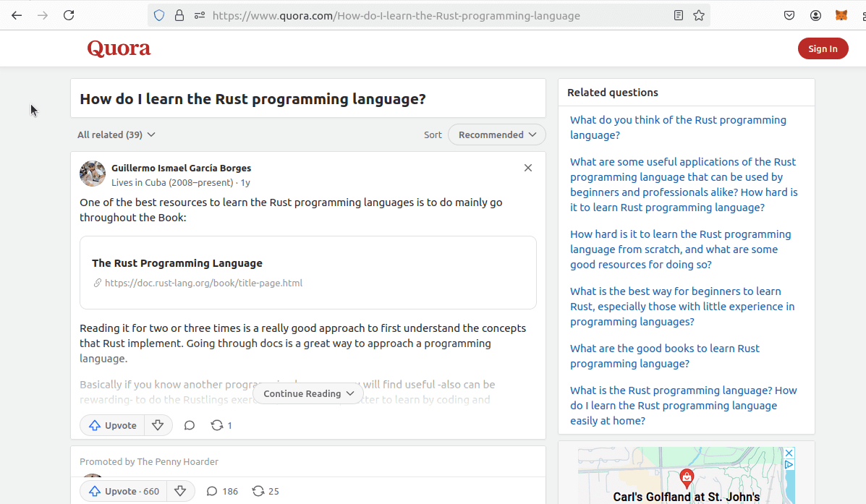This screenshot has width=866, height=504.
Task: Open the Pocket save icon
Action: (x=789, y=15)
